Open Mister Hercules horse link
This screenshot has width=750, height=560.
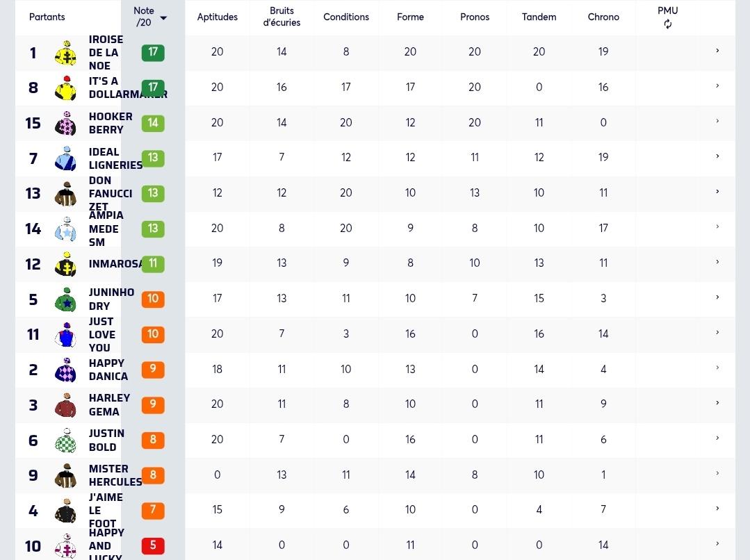coord(115,475)
